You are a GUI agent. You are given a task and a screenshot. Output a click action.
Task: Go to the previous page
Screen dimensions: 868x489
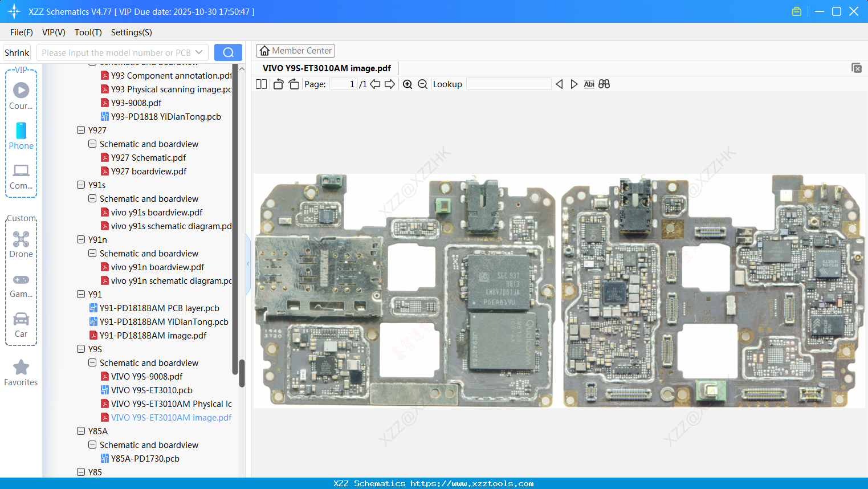375,84
